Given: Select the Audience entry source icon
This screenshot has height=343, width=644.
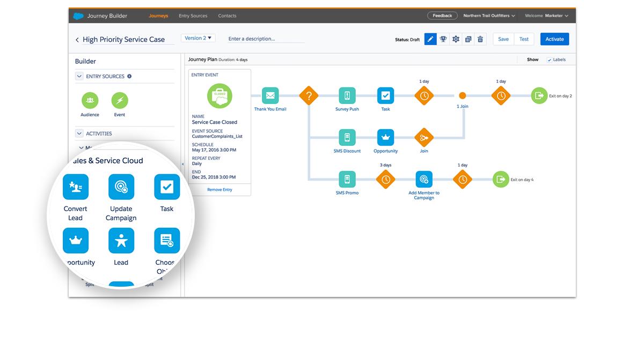Looking at the screenshot, I should pos(90,100).
